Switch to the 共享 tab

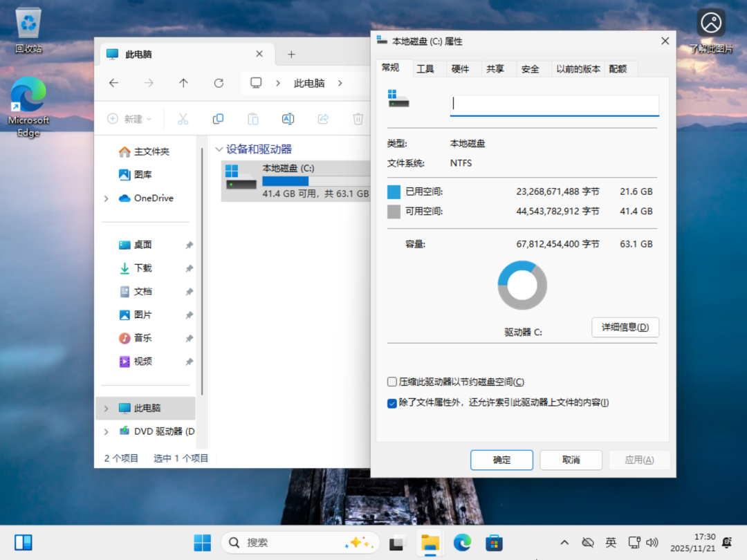tap(495, 69)
